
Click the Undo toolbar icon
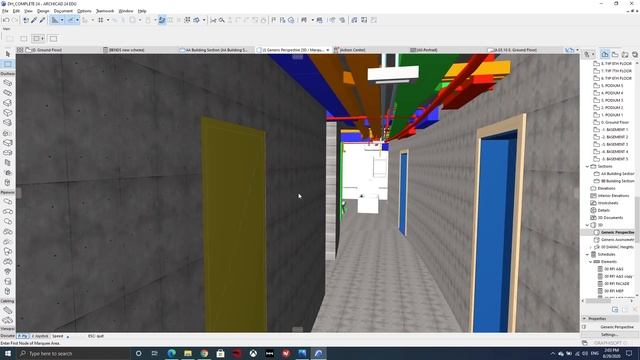click(6, 20)
